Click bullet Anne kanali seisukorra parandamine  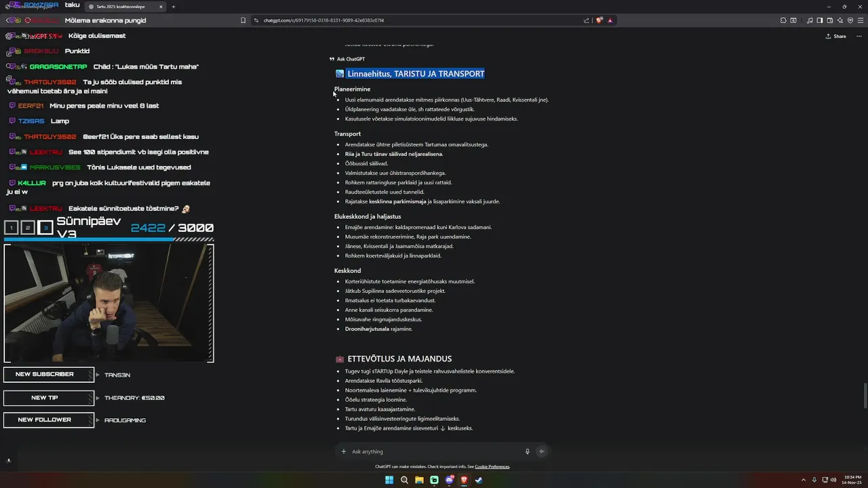(389, 310)
